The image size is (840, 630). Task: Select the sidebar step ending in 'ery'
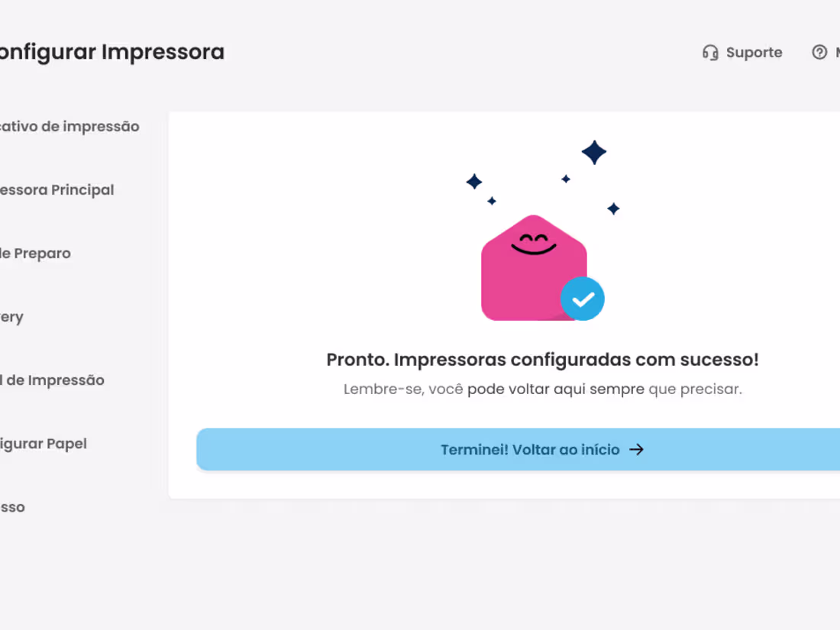coord(11,317)
